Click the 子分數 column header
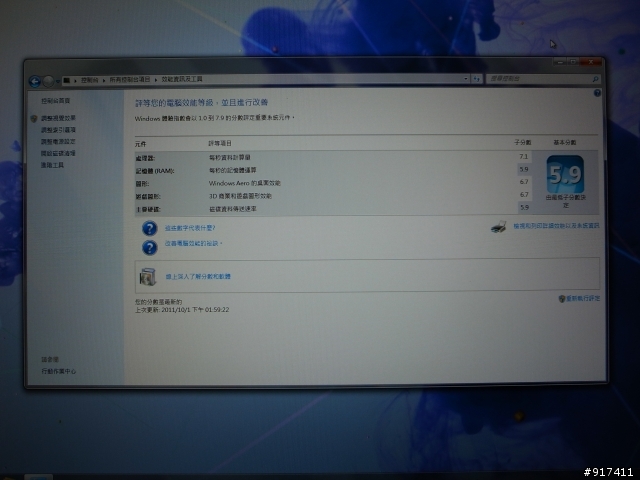Screen dimensions: 640x480 (522, 142)
